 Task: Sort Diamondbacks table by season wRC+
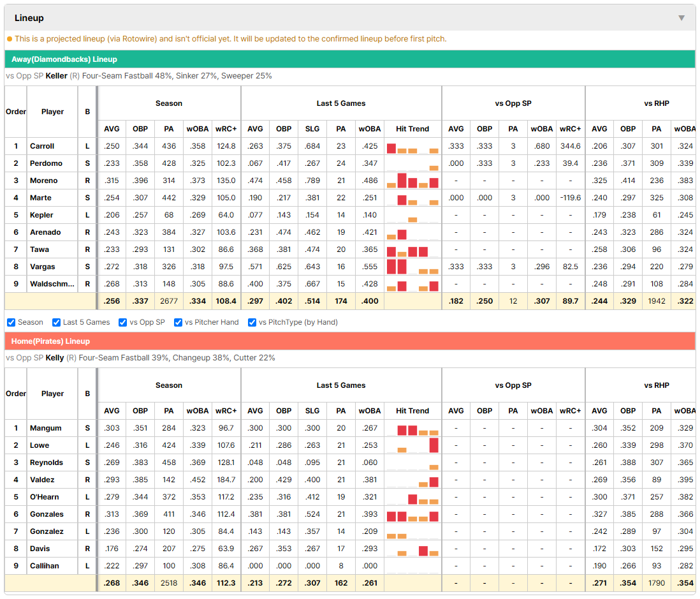click(x=226, y=129)
